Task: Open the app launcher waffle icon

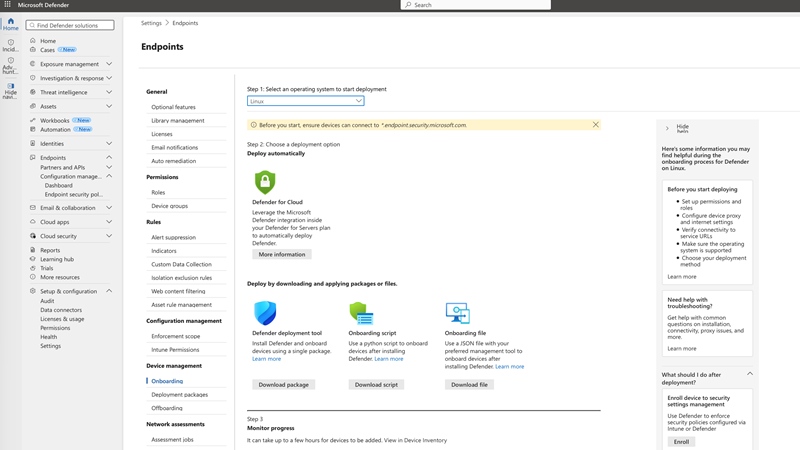Action: coord(8,5)
